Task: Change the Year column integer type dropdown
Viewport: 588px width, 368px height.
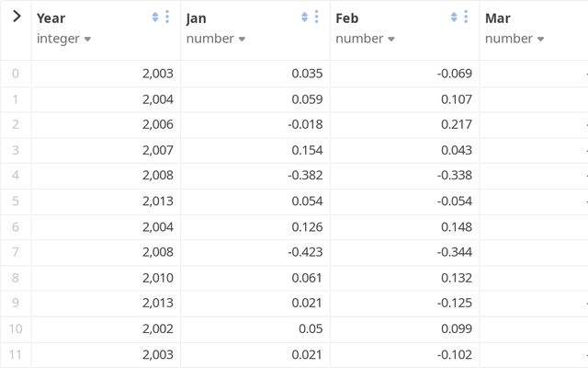Action: pyautogui.click(x=64, y=39)
